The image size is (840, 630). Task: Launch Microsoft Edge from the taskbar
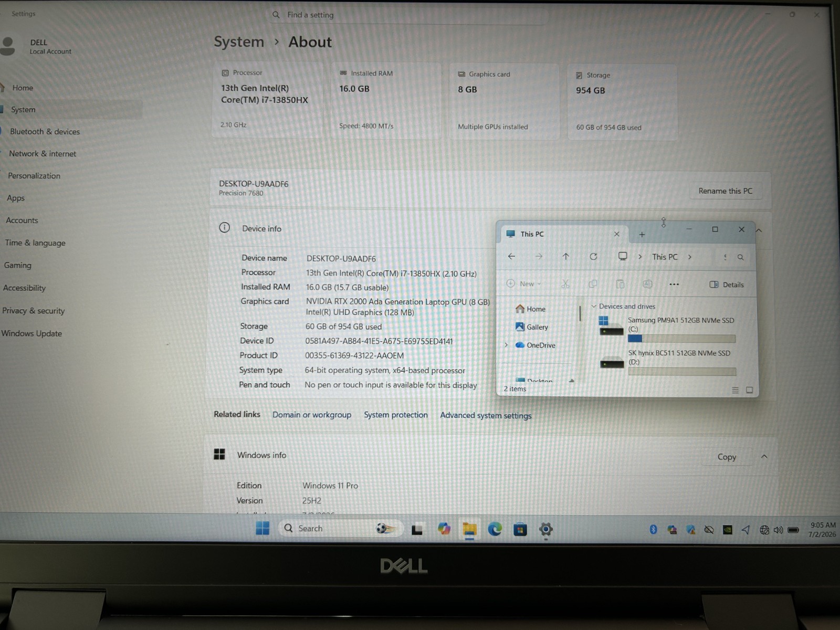(x=495, y=529)
